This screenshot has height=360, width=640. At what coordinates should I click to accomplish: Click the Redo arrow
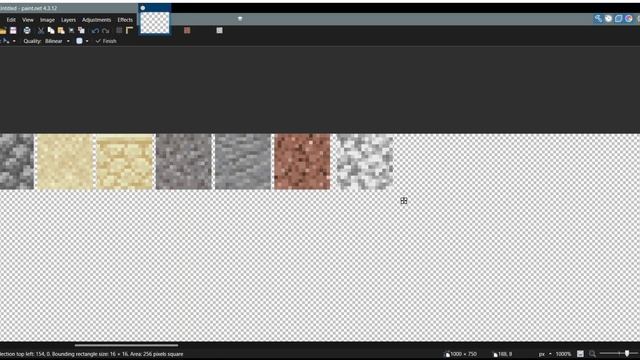click(106, 31)
